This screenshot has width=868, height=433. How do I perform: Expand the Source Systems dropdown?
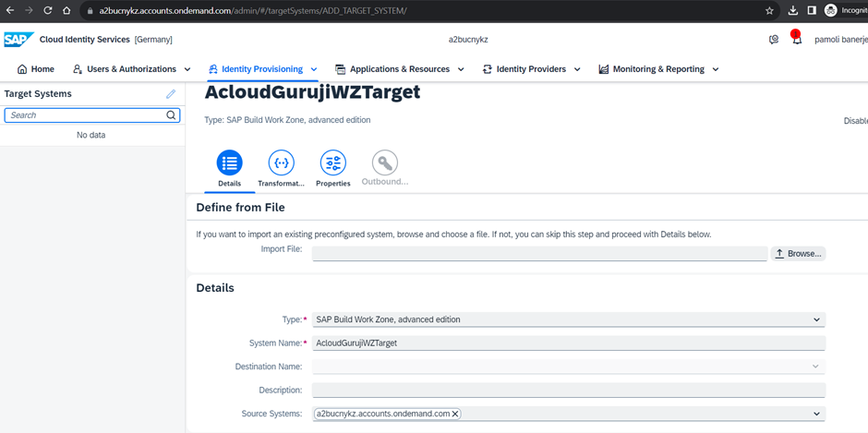click(x=816, y=414)
